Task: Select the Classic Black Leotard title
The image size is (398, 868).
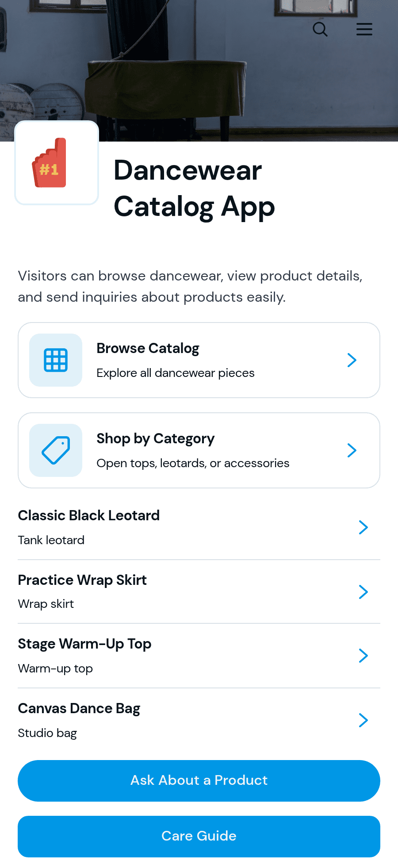Action: [89, 515]
